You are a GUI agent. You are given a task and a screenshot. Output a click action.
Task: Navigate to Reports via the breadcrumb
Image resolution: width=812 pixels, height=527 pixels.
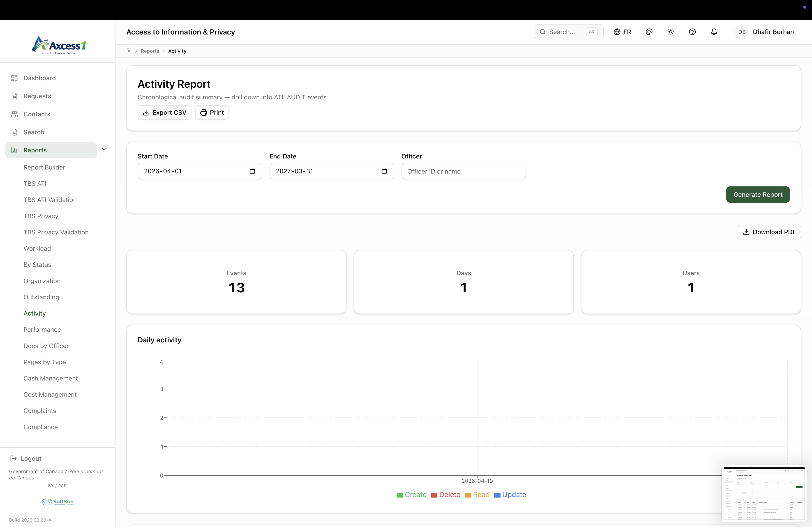click(x=150, y=50)
